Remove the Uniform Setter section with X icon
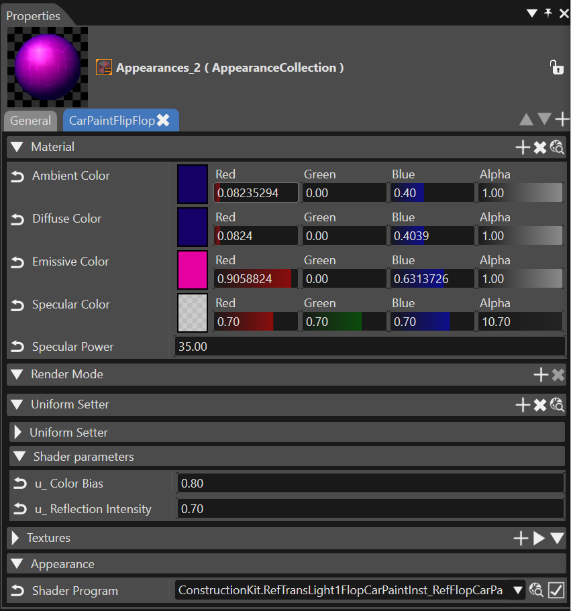This screenshot has height=612, width=571. 540,405
